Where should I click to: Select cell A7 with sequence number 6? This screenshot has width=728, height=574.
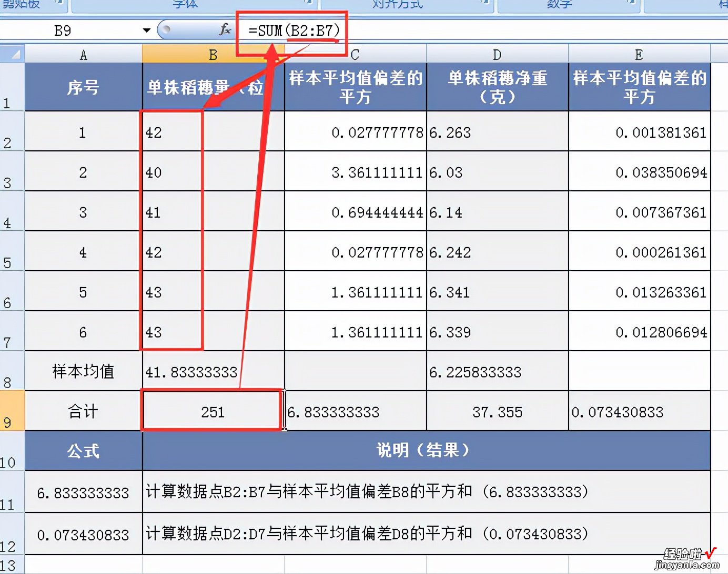(x=84, y=331)
